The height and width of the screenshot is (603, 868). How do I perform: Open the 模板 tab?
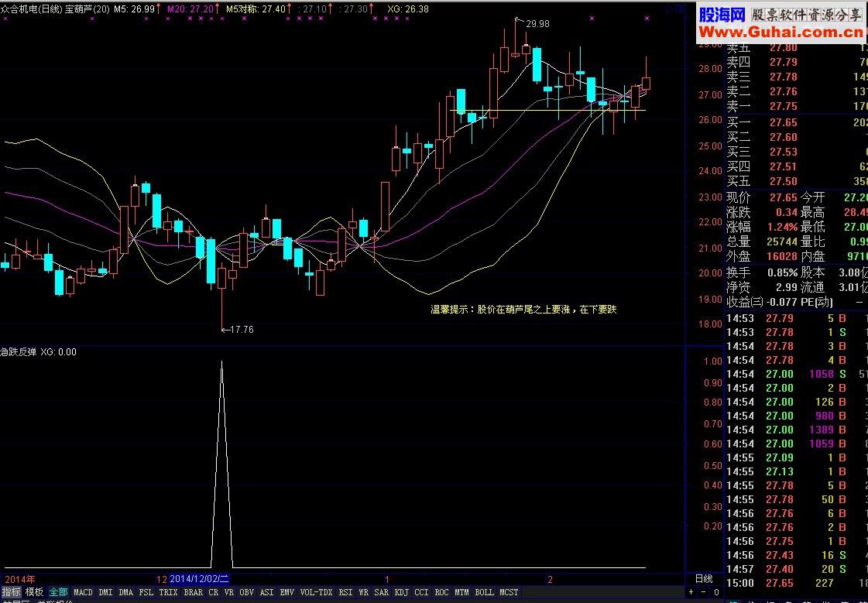34,592
